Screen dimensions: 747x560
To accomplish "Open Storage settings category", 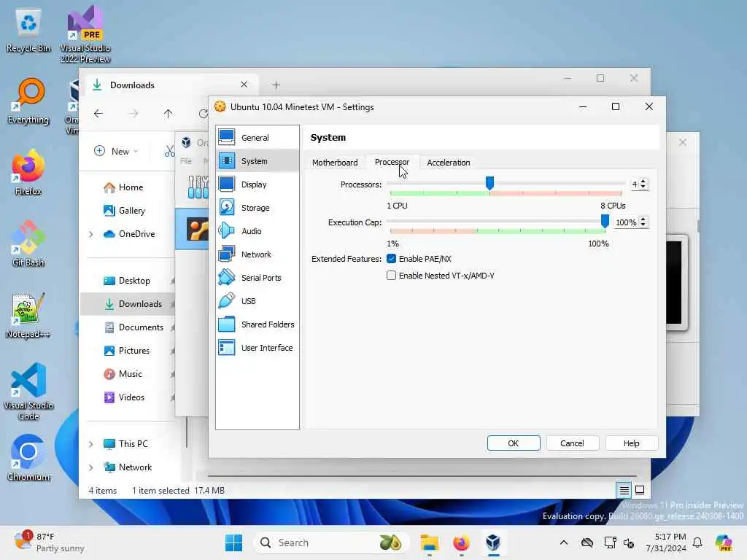I will coord(258,208).
